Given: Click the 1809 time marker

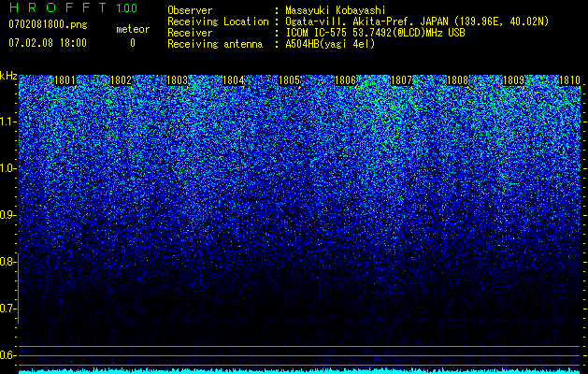Looking at the screenshot, I should point(514,80).
